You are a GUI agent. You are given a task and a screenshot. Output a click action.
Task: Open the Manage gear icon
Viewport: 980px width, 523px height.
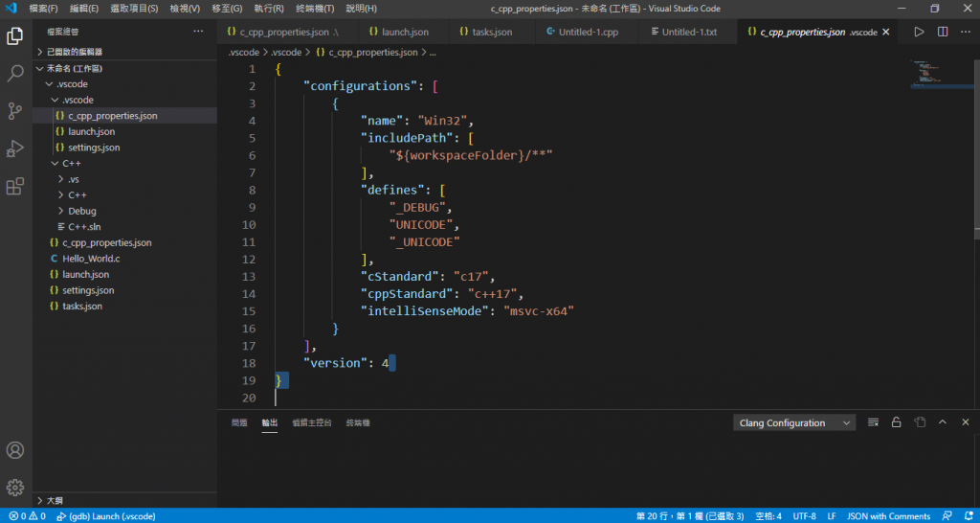(15, 488)
